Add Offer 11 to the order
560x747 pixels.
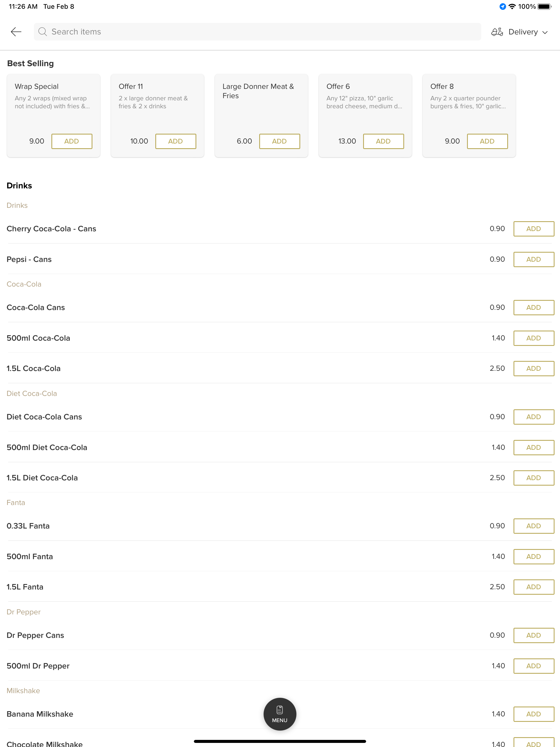click(x=176, y=141)
